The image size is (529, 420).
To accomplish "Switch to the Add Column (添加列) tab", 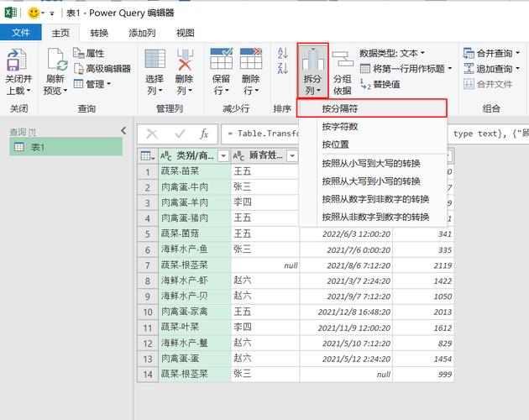I will tap(142, 33).
